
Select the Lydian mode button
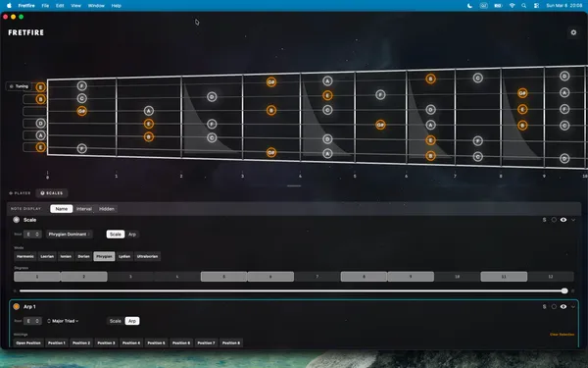tap(124, 256)
